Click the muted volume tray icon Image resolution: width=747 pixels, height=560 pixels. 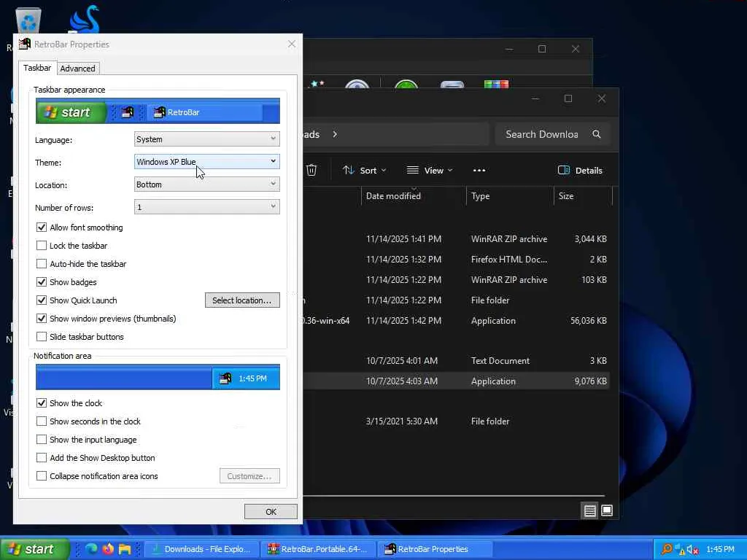point(693,549)
